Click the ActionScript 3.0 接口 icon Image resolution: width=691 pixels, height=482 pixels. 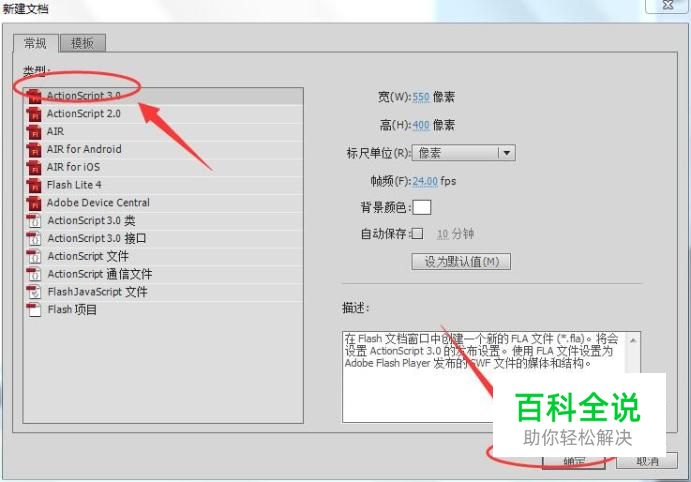[x=34, y=238]
